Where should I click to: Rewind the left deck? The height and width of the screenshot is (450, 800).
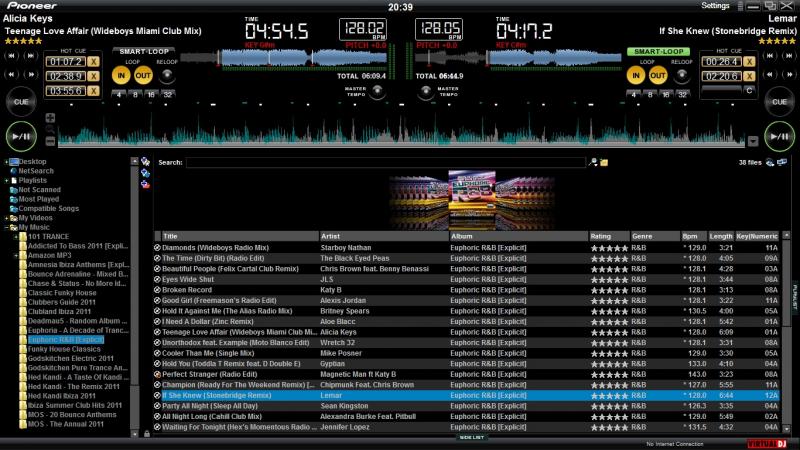pos(11,74)
